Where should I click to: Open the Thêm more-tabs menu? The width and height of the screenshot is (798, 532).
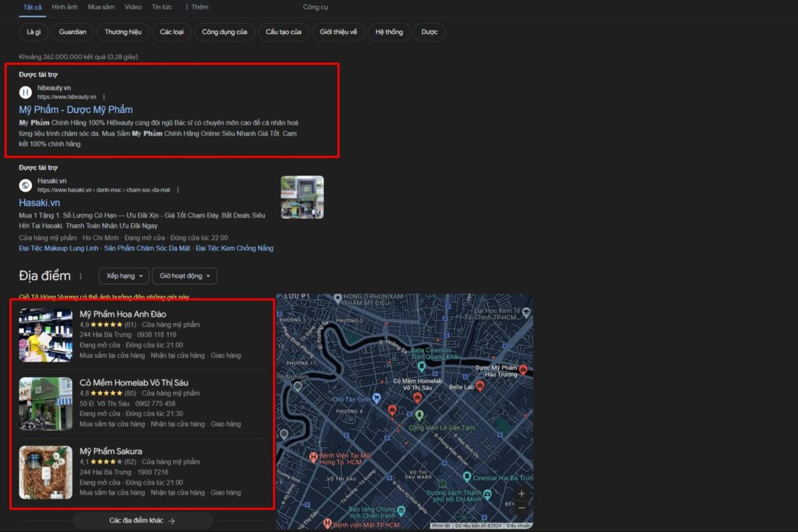(x=196, y=7)
